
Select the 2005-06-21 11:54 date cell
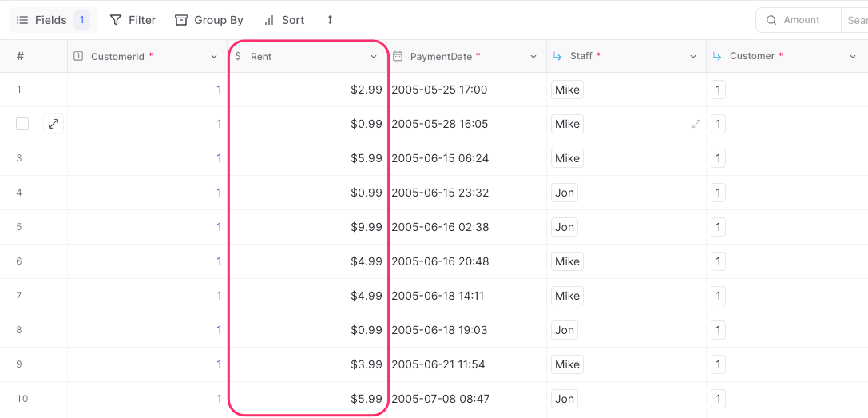click(x=466, y=364)
